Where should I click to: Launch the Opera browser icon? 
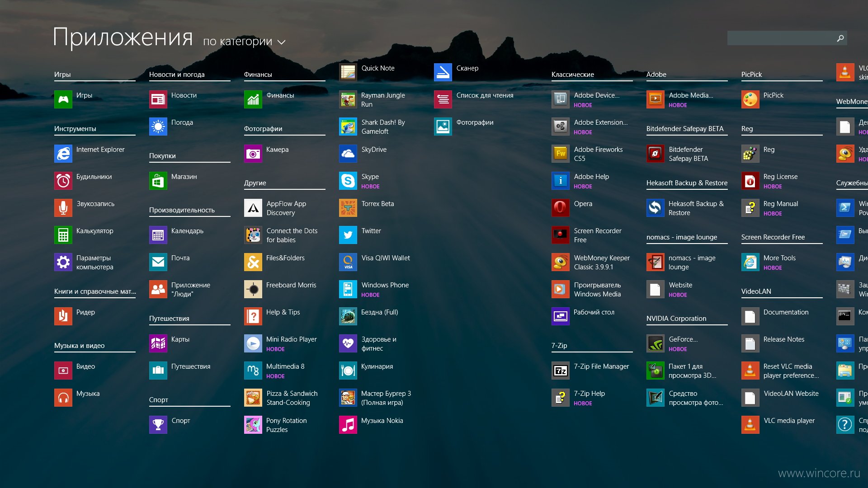(561, 208)
